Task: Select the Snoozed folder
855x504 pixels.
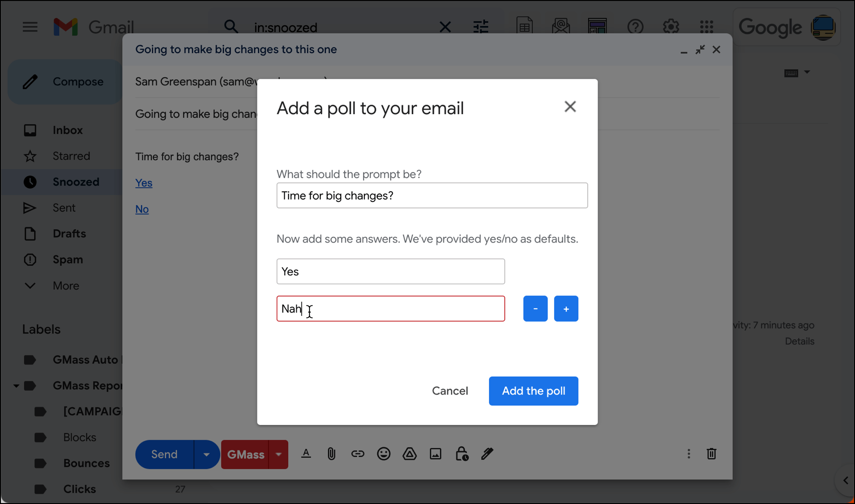Action: coord(62,182)
